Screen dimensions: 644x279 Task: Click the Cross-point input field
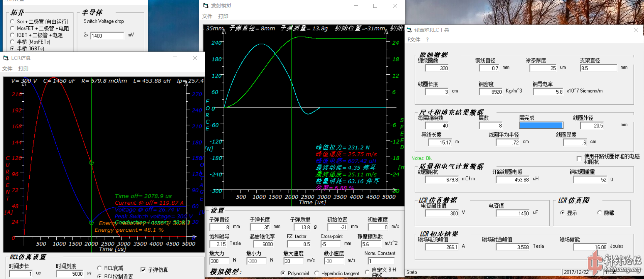[x=331, y=244]
